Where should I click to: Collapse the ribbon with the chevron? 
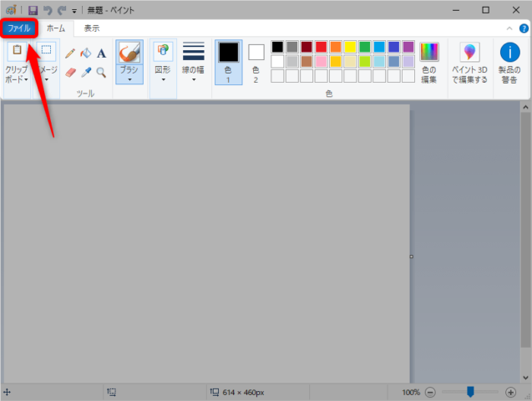[509, 28]
